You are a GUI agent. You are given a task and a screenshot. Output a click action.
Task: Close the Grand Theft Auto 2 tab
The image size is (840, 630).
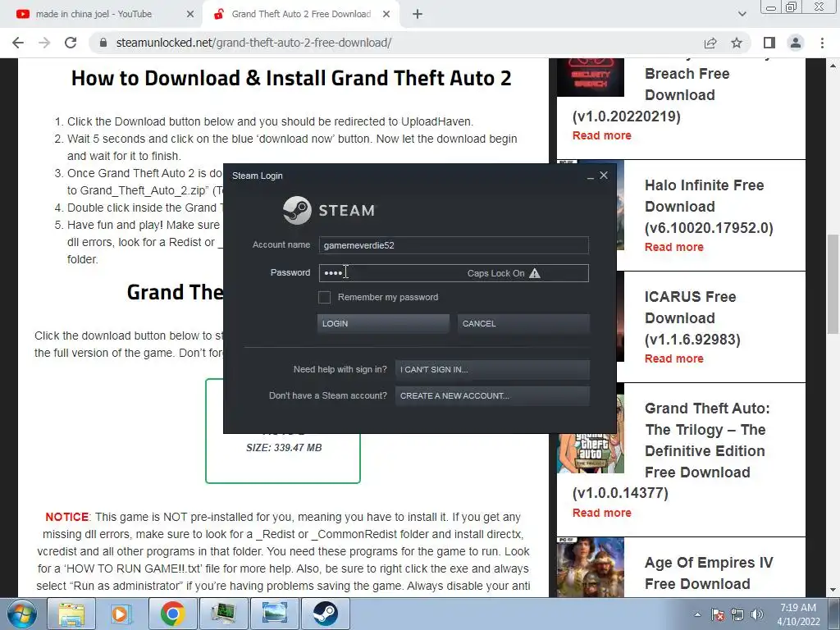(386, 15)
